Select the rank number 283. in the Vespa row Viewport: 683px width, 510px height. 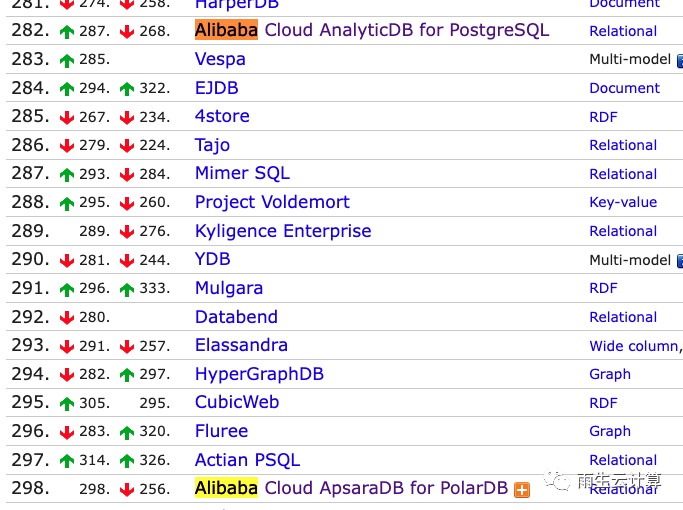tap(30, 59)
